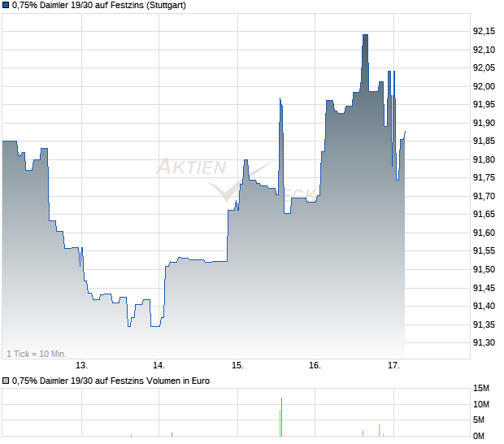This screenshot has width=504, height=444.
Task: Click the small red volume bar after the 14th
Action: [x=172, y=435]
